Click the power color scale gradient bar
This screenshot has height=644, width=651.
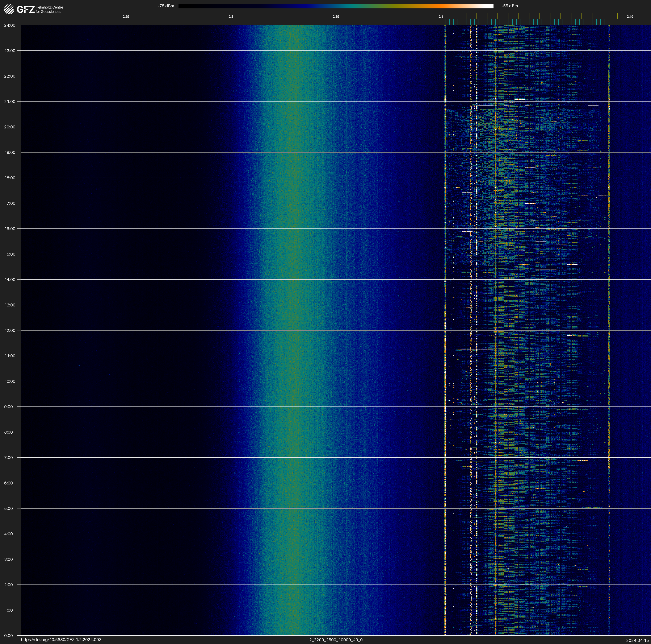pyautogui.click(x=336, y=6)
